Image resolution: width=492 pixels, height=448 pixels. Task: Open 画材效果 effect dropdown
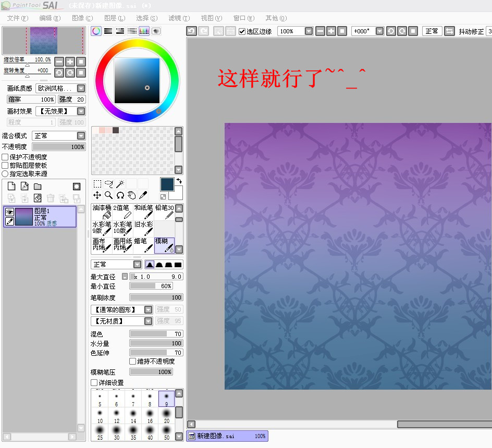tap(81, 111)
